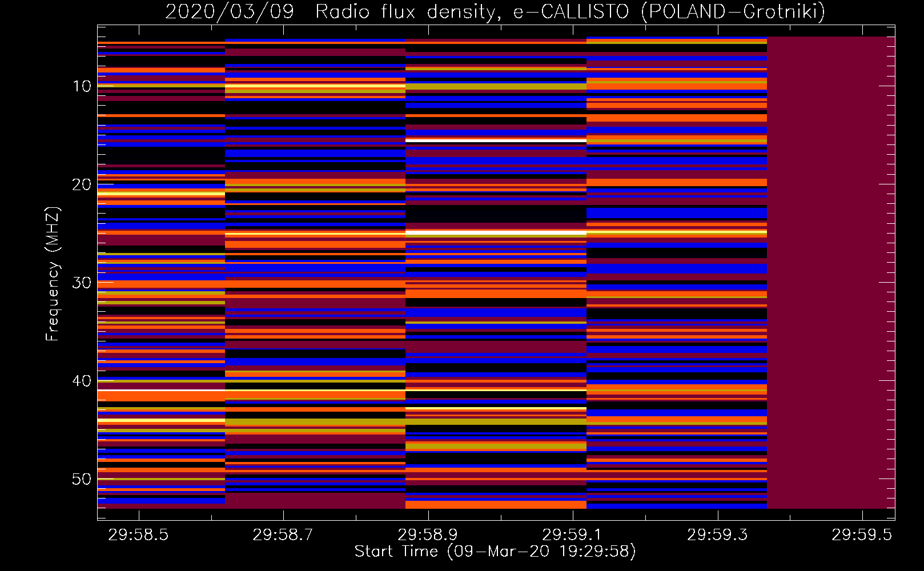This screenshot has height=571, width=924.
Task: Click the plot title 'Radio flux density, e-CALLISTO'
Action: [472, 11]
